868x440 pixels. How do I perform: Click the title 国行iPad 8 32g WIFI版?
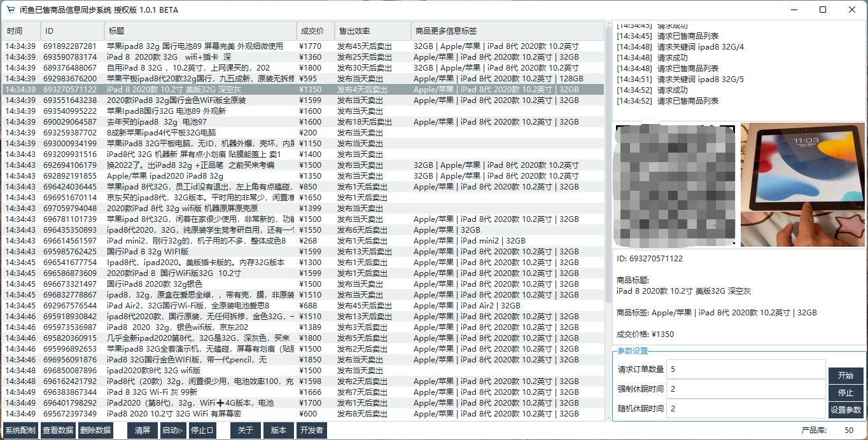point(148,251)
